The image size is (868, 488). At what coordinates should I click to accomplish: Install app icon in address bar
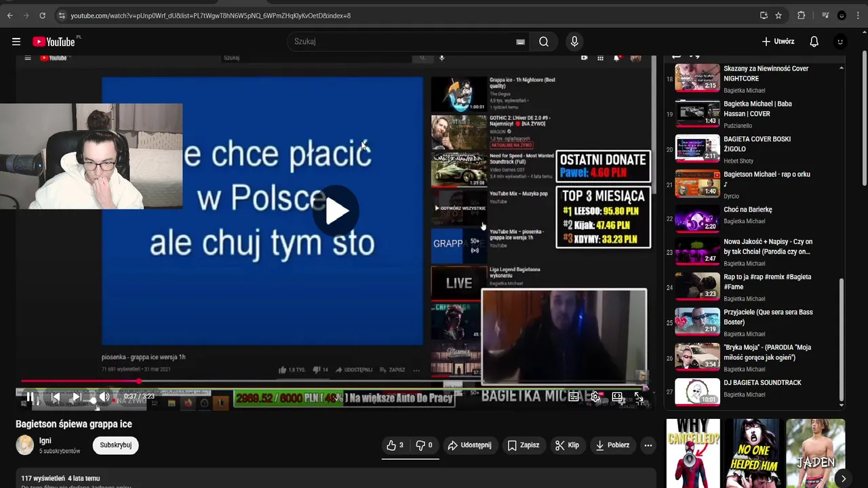(x=764, y=16)
